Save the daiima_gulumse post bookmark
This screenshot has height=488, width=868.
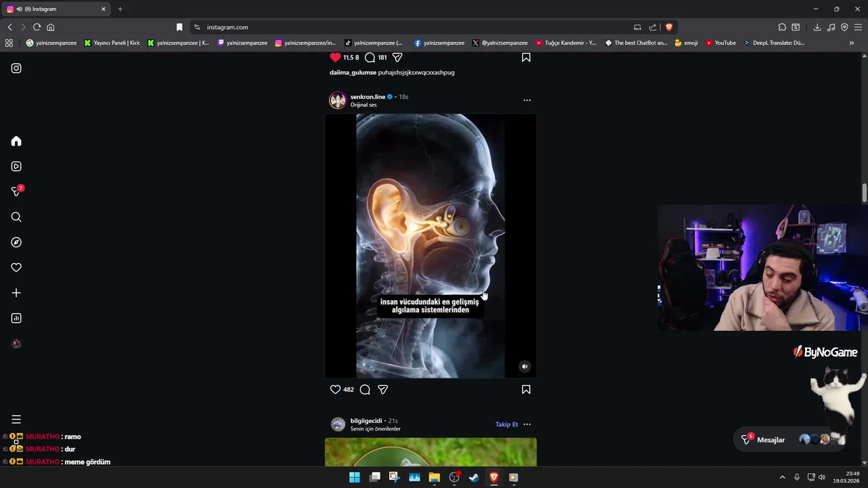(526, 58)
